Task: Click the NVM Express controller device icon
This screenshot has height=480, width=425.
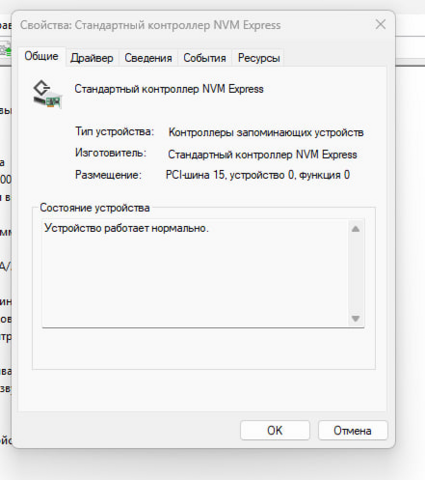Action: coord(47,94)
